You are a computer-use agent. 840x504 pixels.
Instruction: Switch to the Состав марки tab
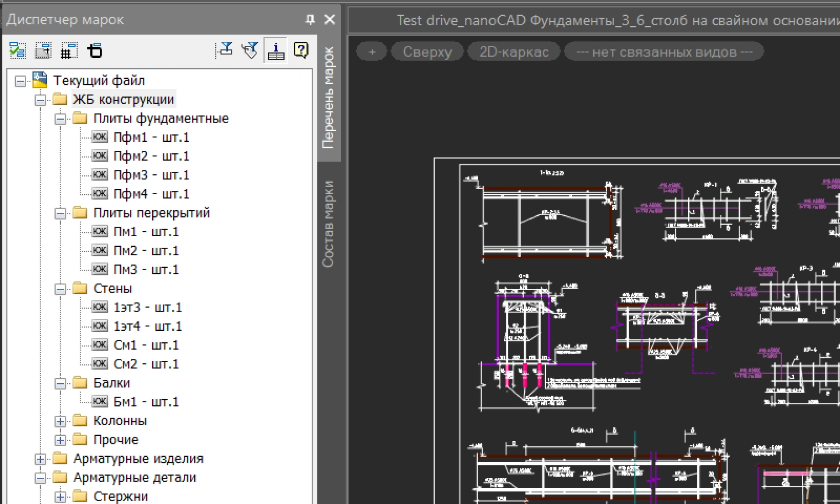point(328,223)
